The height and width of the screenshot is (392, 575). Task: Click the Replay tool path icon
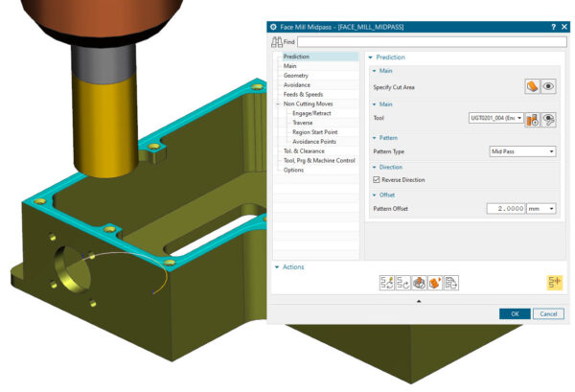point(402,282)
